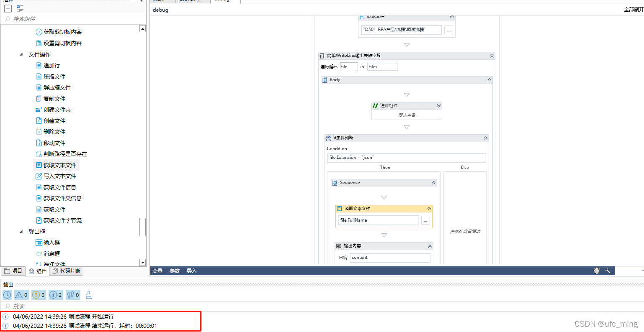Click the browse button beside file.FullName
Viewport: 644px width, 332px height.
(x=425, y=220)
